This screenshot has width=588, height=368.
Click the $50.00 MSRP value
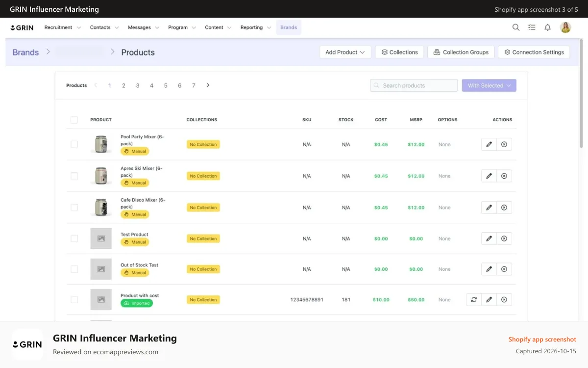tap(416, 300)
